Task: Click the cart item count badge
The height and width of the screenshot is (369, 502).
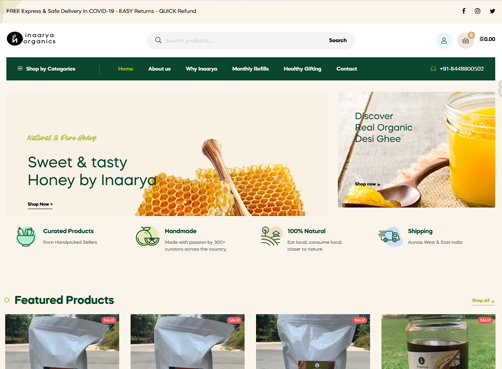Action: [471, 35]
